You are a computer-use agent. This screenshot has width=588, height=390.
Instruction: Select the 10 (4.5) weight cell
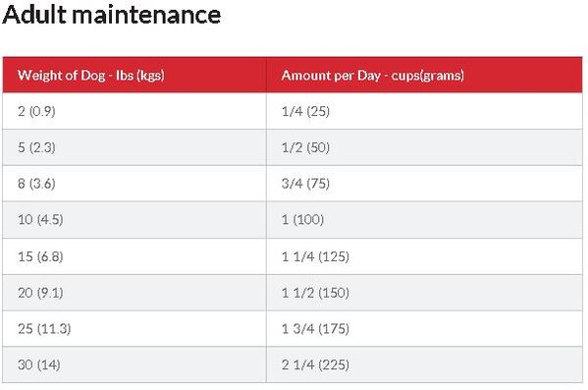[x=134, y=220]
